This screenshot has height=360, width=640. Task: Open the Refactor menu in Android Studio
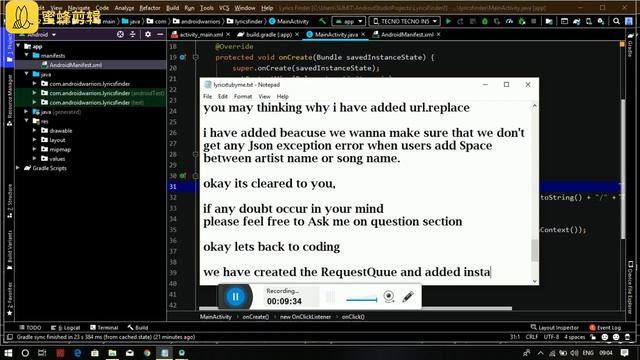point(150,8)
